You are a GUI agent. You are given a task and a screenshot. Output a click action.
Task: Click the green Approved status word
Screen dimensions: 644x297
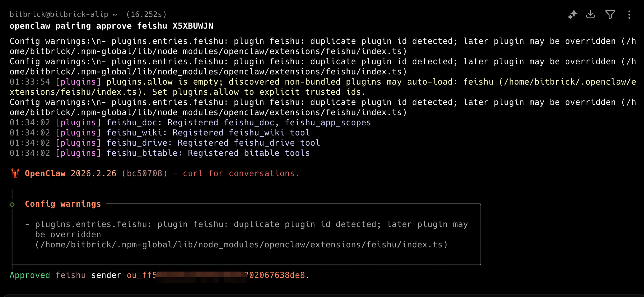pyautogui.click(x=30, y=275)
